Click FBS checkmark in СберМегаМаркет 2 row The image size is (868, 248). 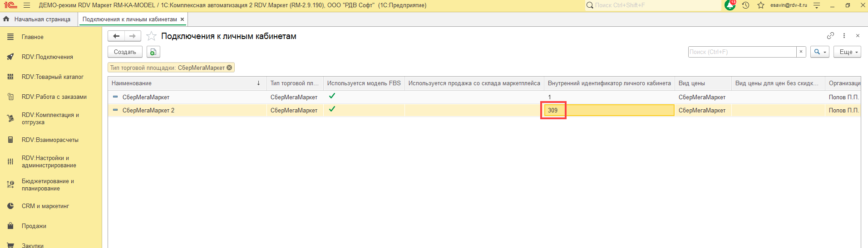click(332, 109)
